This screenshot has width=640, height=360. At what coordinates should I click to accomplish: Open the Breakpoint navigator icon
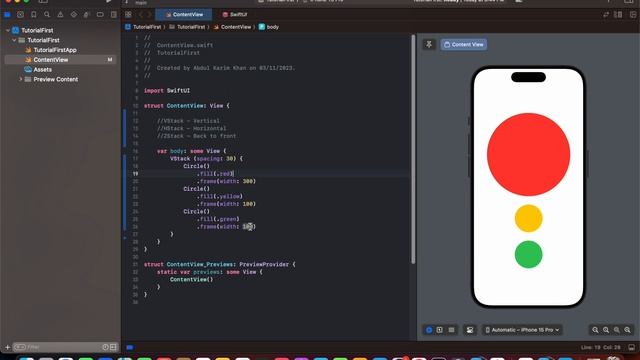[x=100, y=15]
